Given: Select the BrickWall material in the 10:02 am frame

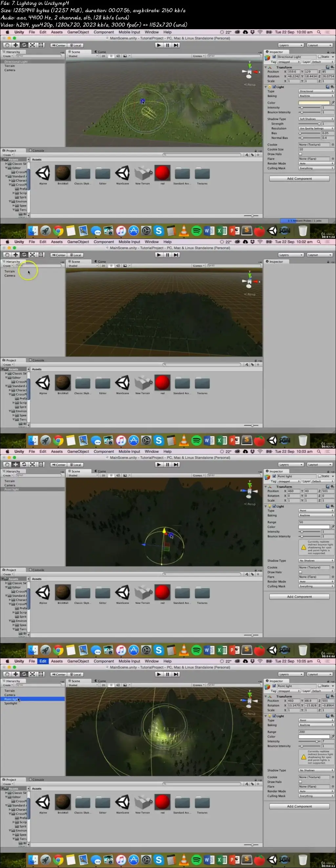Looking at the screenshot, I should [63, 385].
